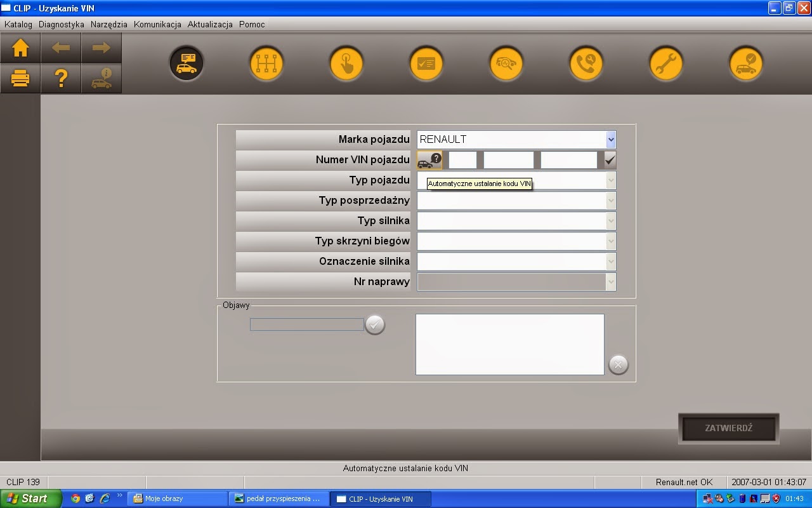Click the printer icon

(20, 79)
